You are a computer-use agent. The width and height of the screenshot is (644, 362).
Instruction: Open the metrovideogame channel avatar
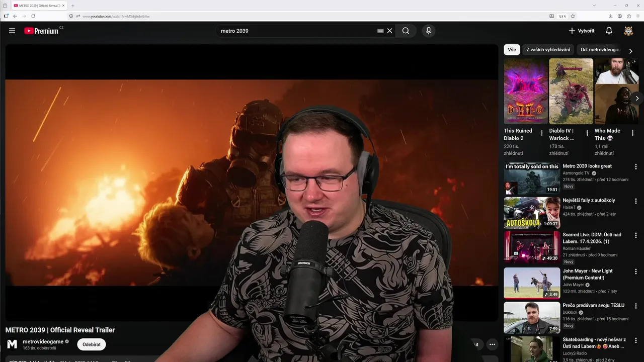12,344
